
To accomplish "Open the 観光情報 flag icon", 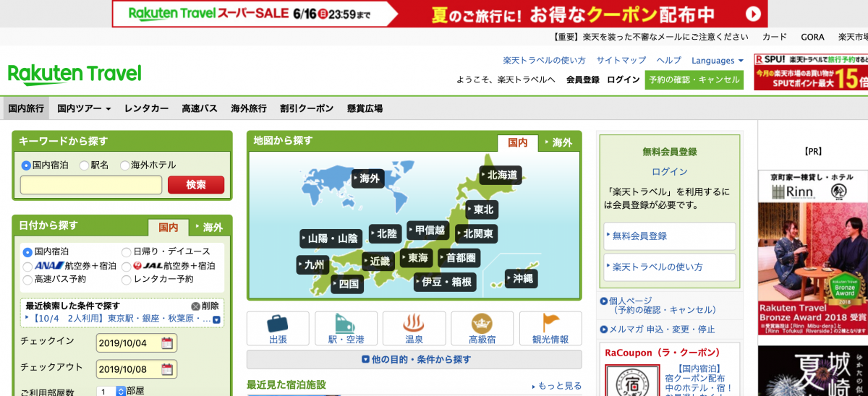I will tap(550, 328).
